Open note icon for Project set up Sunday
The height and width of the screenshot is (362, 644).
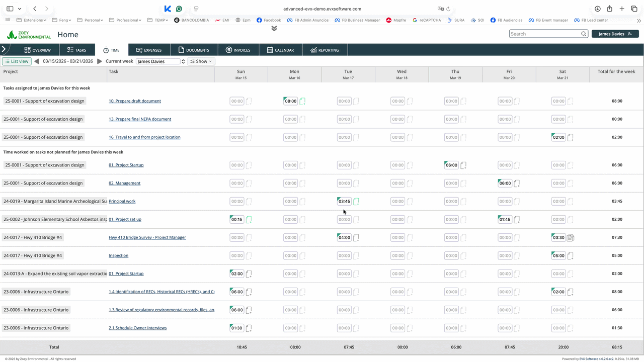click(x=249, y=220)
